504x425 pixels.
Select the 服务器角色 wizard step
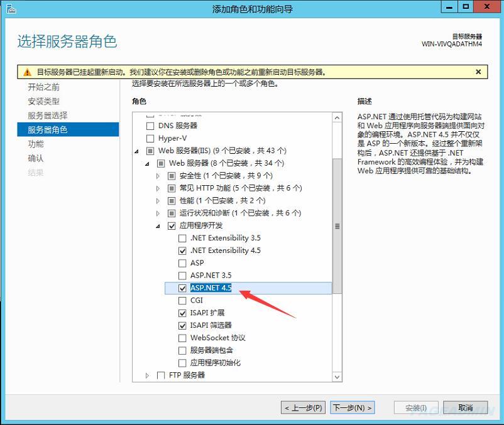pyautogui.click(x=68, y=130)
